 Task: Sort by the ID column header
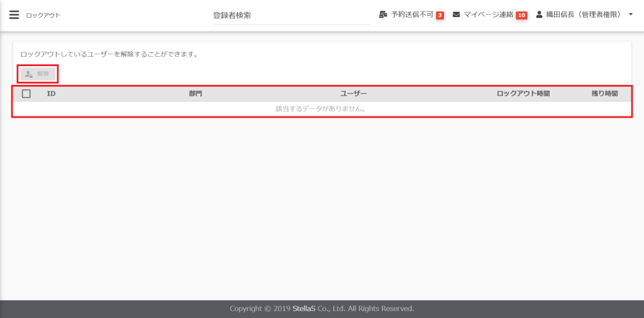tap(52, 94)
